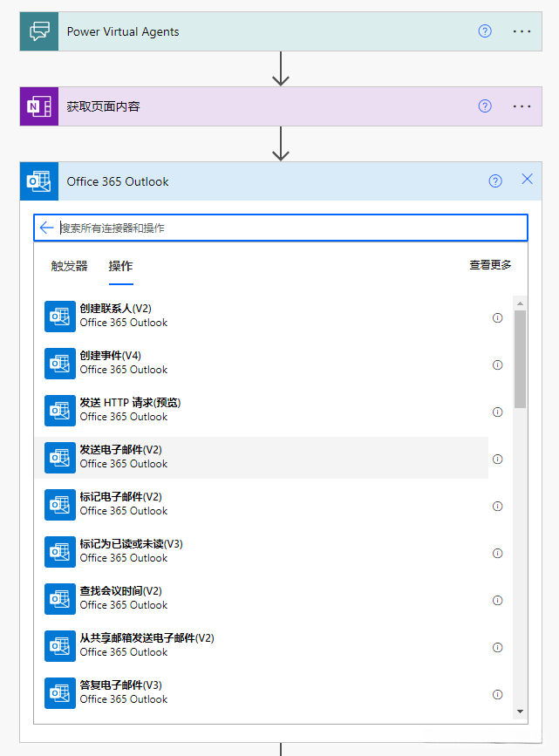Click the Office 365 Outlook card title
The width and height of the screenshot is (559, 756).
[x=118, y=181]
